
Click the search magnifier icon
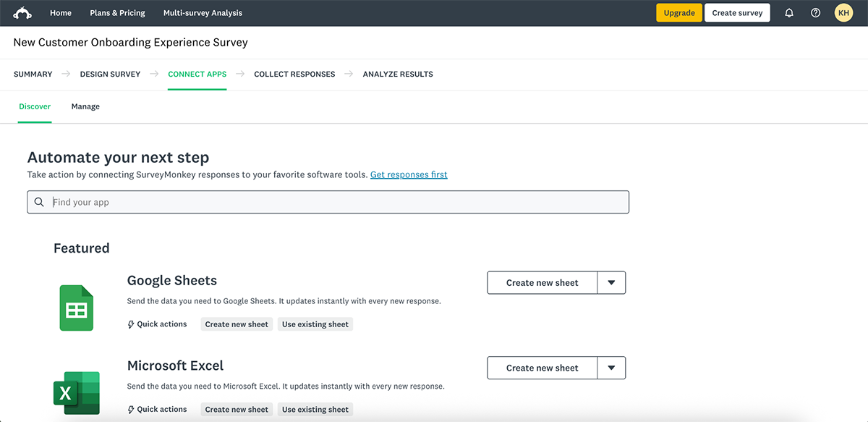[x=39, y=201]
